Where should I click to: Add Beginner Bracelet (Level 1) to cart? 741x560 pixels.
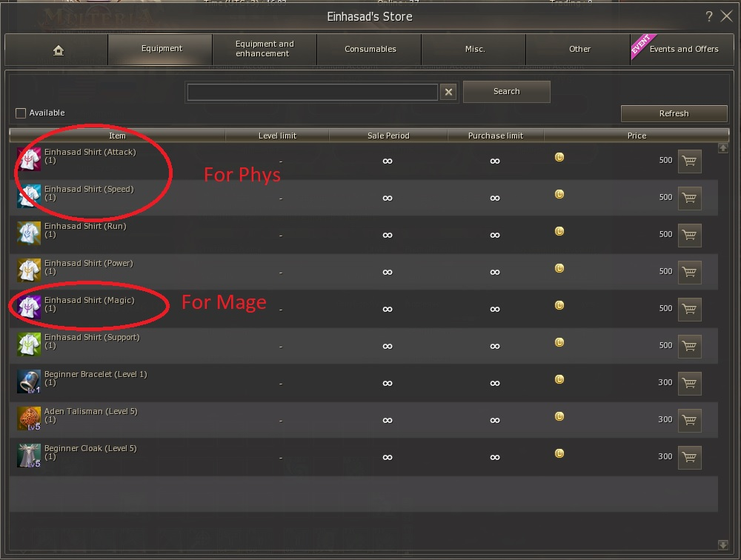689,383
